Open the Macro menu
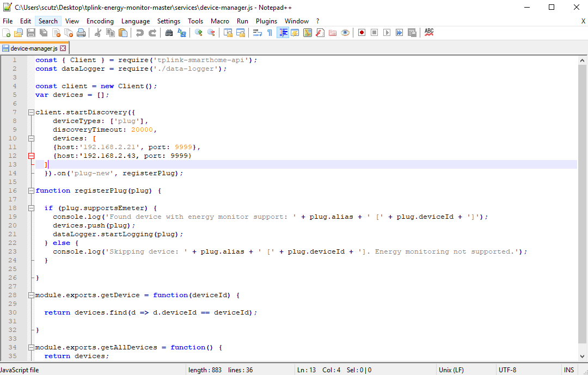The width and height of the screenshot is (588, 375). [220, 21]
